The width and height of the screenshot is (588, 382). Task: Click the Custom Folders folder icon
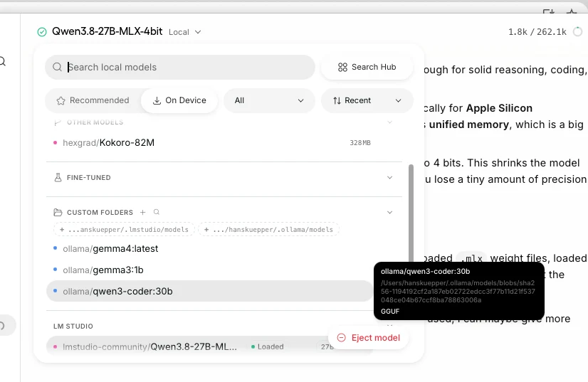(x=58, y=213)
